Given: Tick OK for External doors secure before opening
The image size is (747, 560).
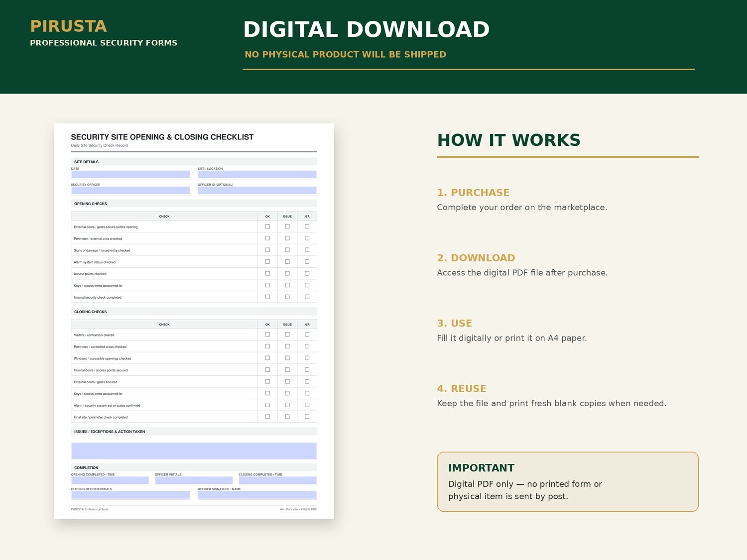Looking at the screenshot, I should [267, 226].
